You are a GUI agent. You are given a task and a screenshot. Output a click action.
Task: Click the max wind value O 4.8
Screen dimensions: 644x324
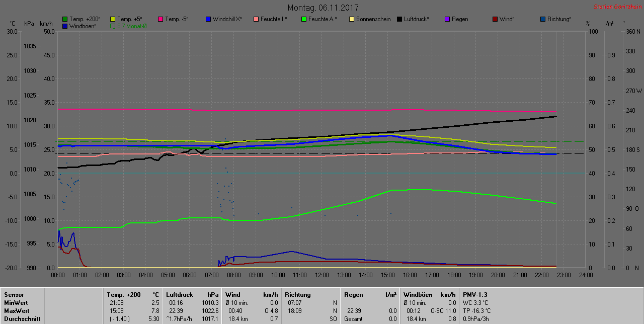coord(271,311)
